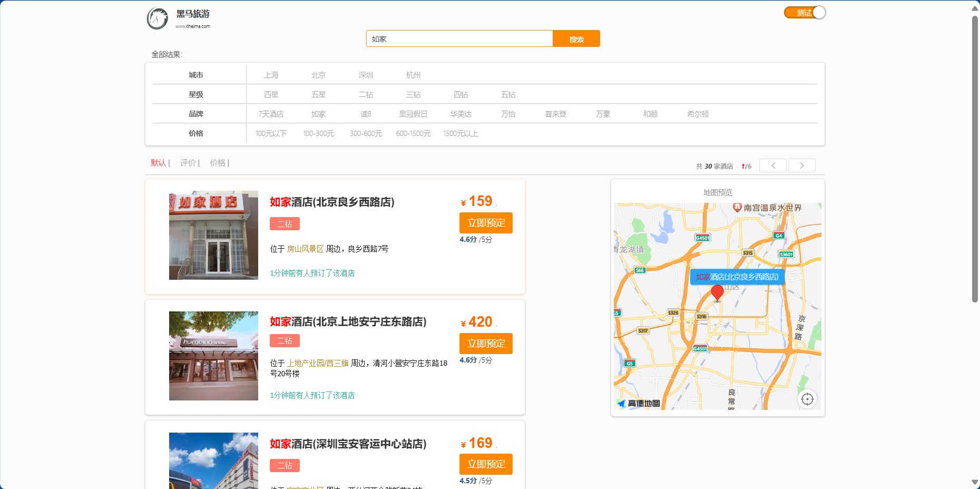Go to previous results page arrow
Image resolution: width=980 pixels, height=489 pixels.
tap(773, 165)
